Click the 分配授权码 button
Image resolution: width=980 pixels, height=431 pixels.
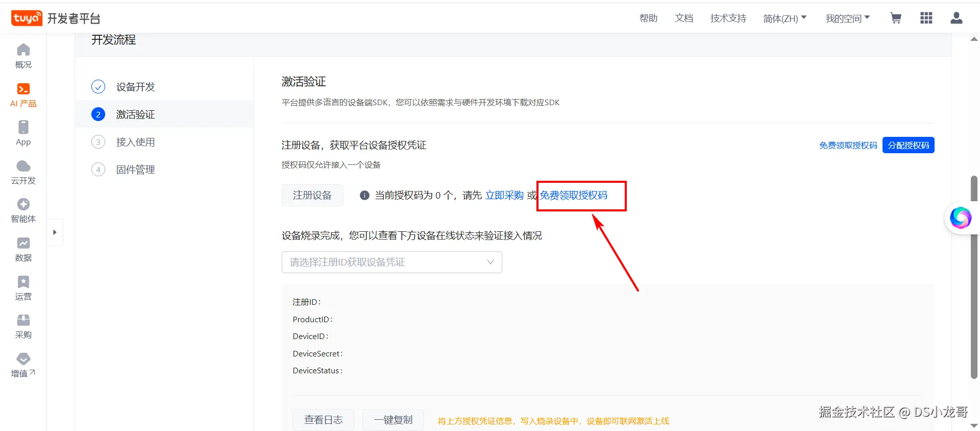pos(909,145)
